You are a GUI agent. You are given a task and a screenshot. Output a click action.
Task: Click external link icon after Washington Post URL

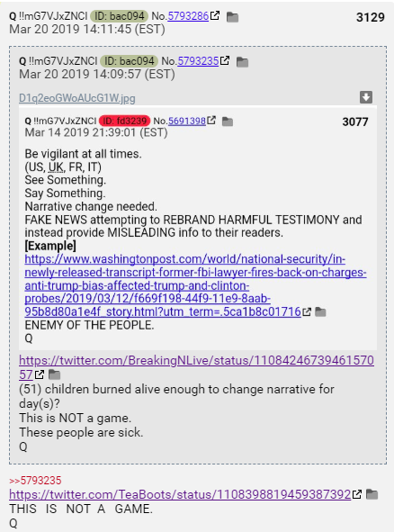[x=307, y=311]
